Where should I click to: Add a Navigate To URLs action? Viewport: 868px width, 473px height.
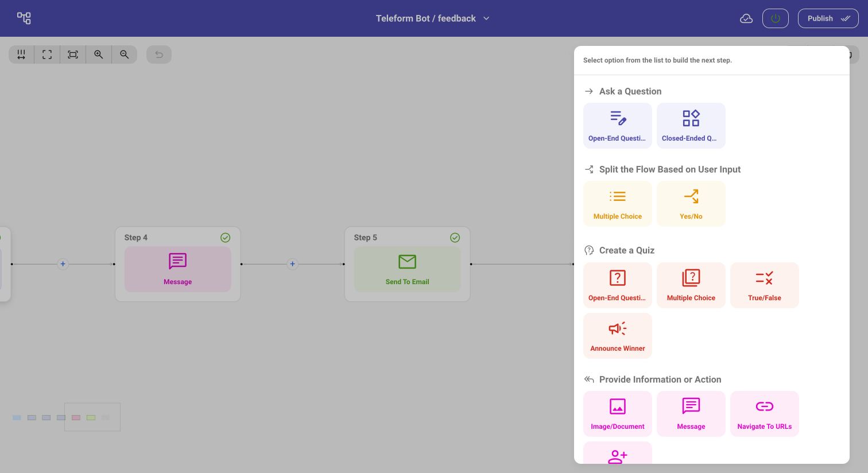pos(765,413)
